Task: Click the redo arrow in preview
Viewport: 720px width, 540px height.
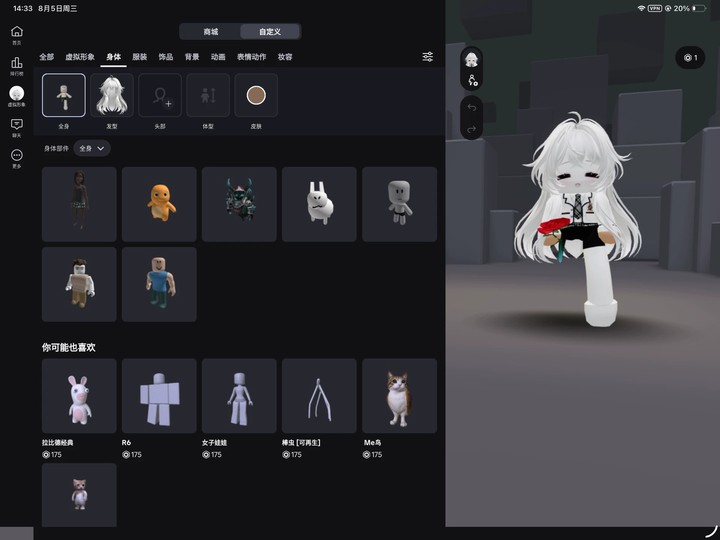Action: tap(472, 129)
